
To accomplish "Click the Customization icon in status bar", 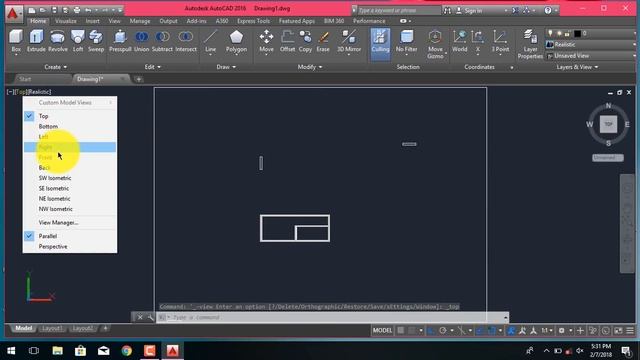I will pos(630,330).
